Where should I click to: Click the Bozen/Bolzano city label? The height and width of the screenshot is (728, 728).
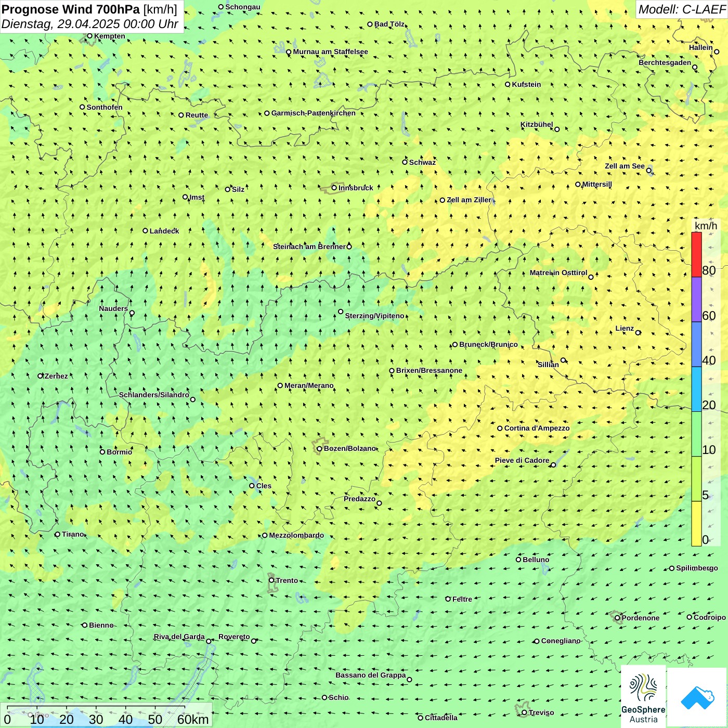[350, 448]
